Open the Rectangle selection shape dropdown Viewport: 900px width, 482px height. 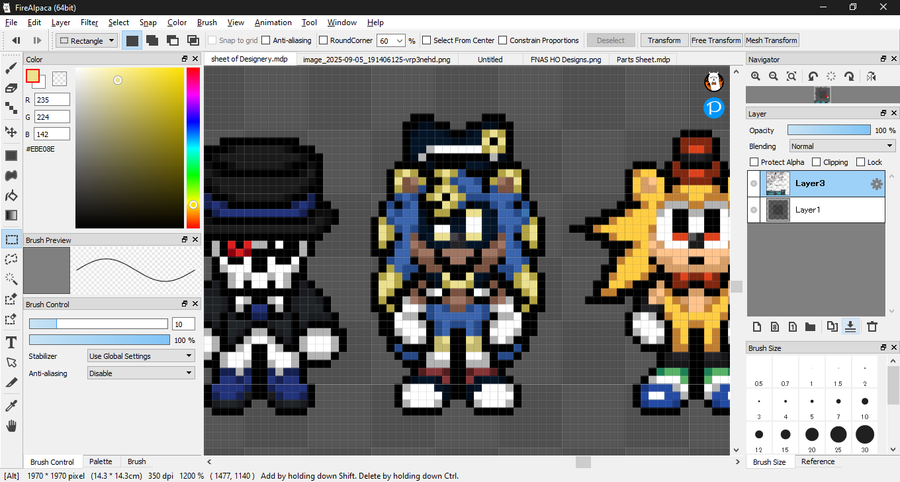pos(87,41)
